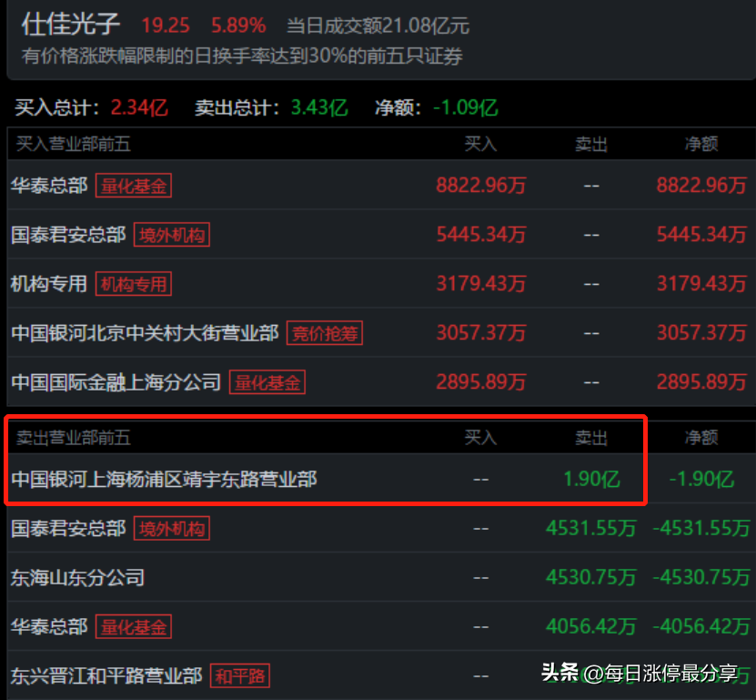Viewport: 756px width, 700px height.
Task: Open 东海山东分公司
Action: pyautogui.click(x=77, y=577)
